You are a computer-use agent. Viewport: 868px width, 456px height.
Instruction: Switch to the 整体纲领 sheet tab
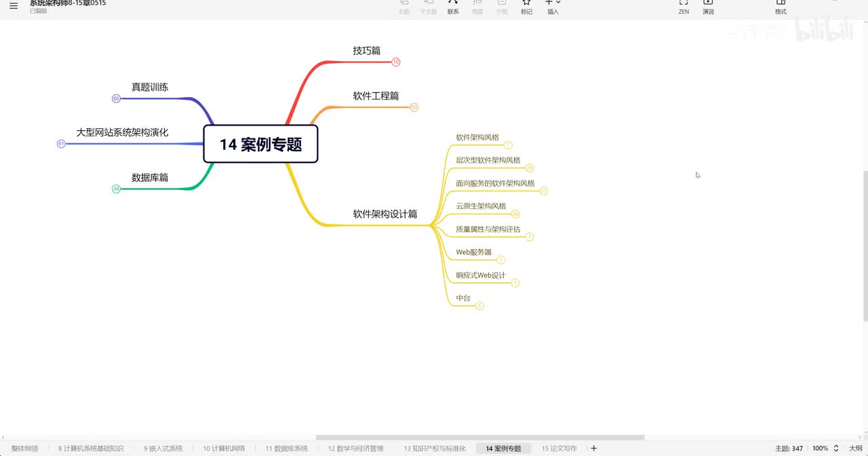(24, 449)
